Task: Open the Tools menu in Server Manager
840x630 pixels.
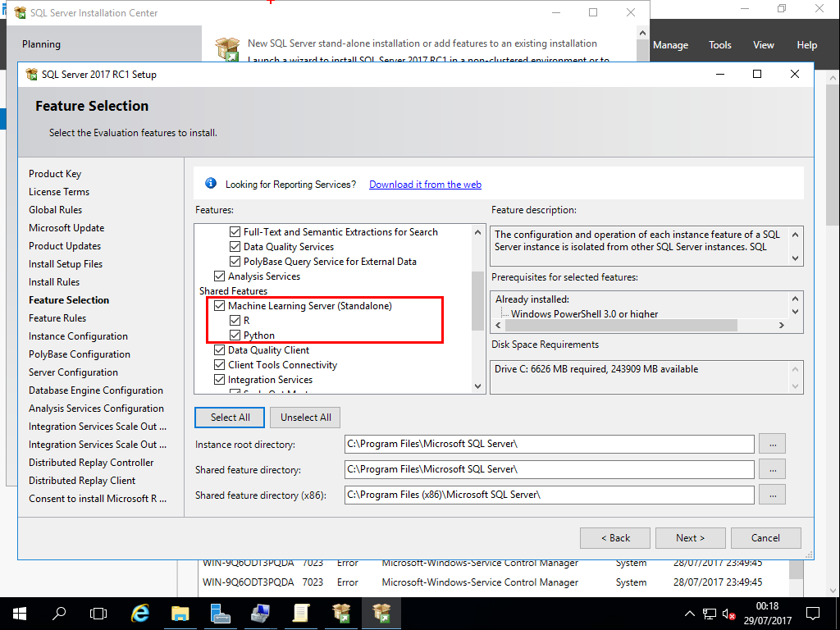Action: pyautogui.click(x=719, y=45)
